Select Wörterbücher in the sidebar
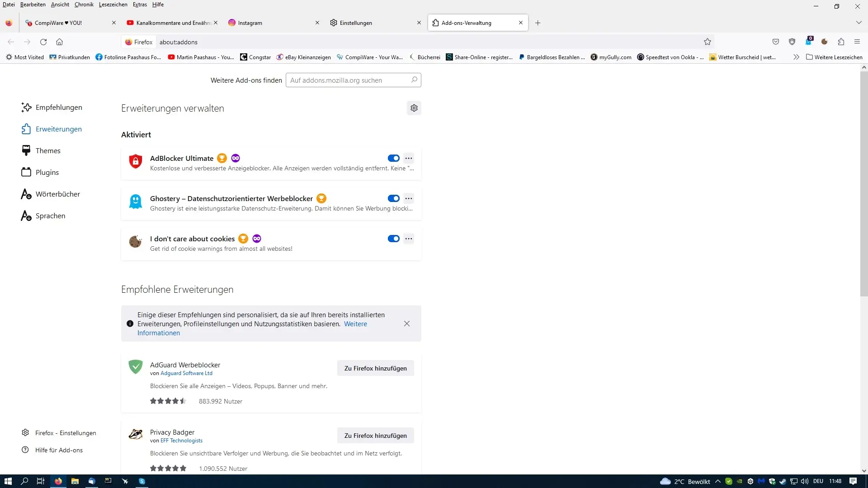Viewport: 868px width, 488px height. click(51, 194)
